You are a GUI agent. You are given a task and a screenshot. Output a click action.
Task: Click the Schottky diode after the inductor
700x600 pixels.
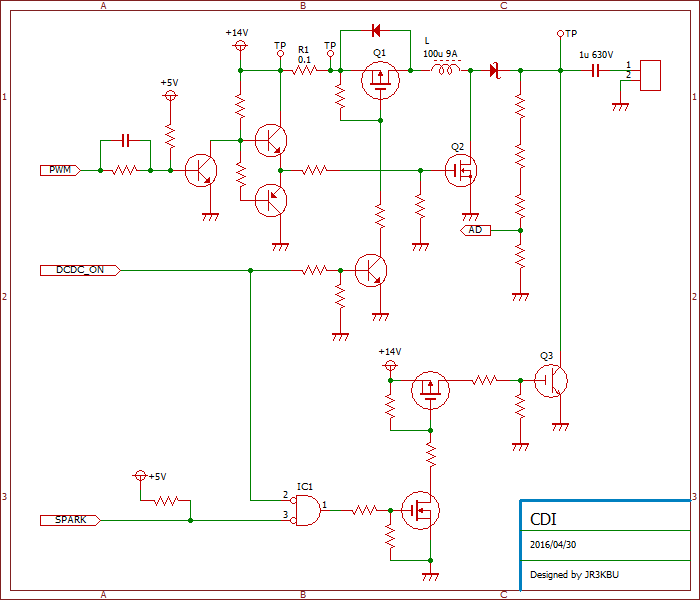[494, 71]
